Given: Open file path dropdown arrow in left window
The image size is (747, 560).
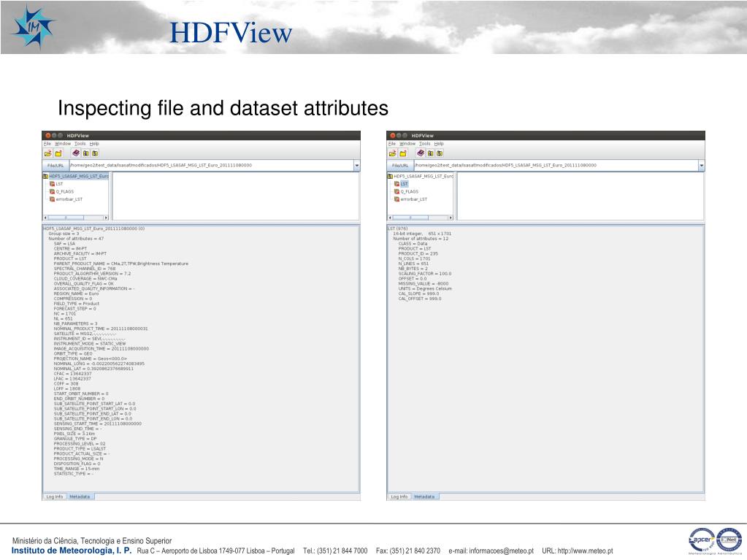Looking at the screenshot, I should [x=357, y=166].
